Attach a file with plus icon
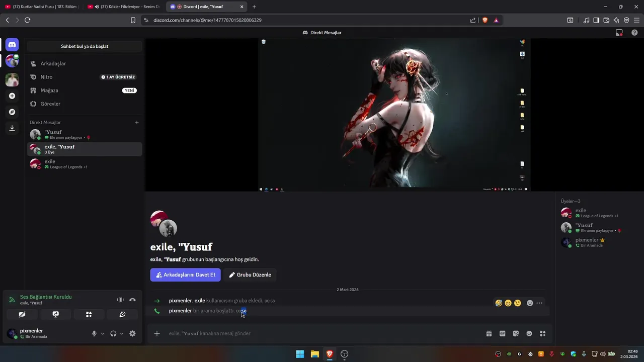 157,333
